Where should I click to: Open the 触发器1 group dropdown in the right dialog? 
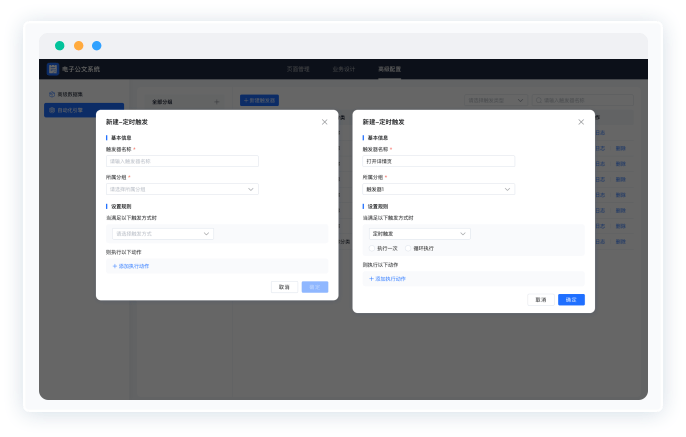[438, 189]
